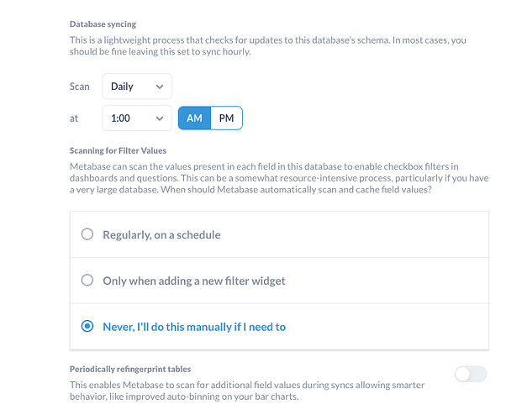Select Never, I'll do this manually radio
The image size is (506, 420).
[x=87, y=326]
